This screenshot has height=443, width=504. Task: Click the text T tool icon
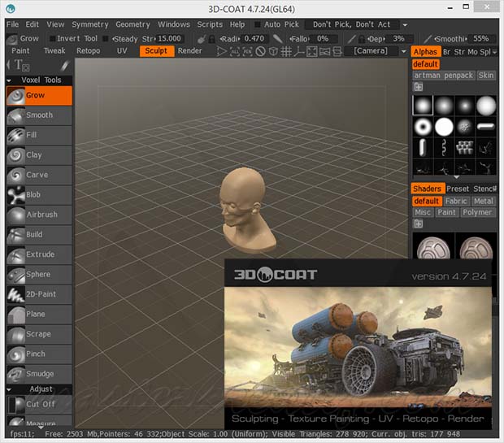(x=21, y=66)
